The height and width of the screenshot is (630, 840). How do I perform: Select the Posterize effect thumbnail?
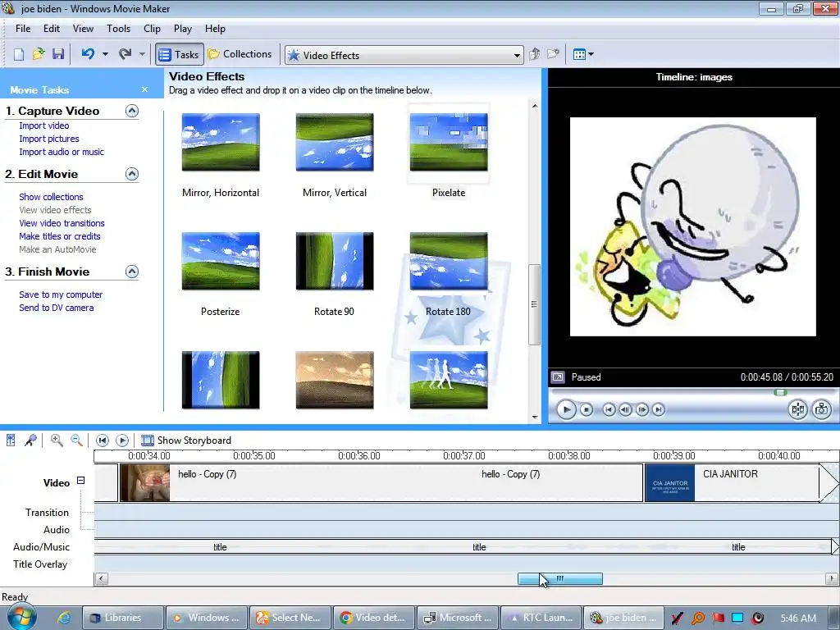tap(221, 261)
